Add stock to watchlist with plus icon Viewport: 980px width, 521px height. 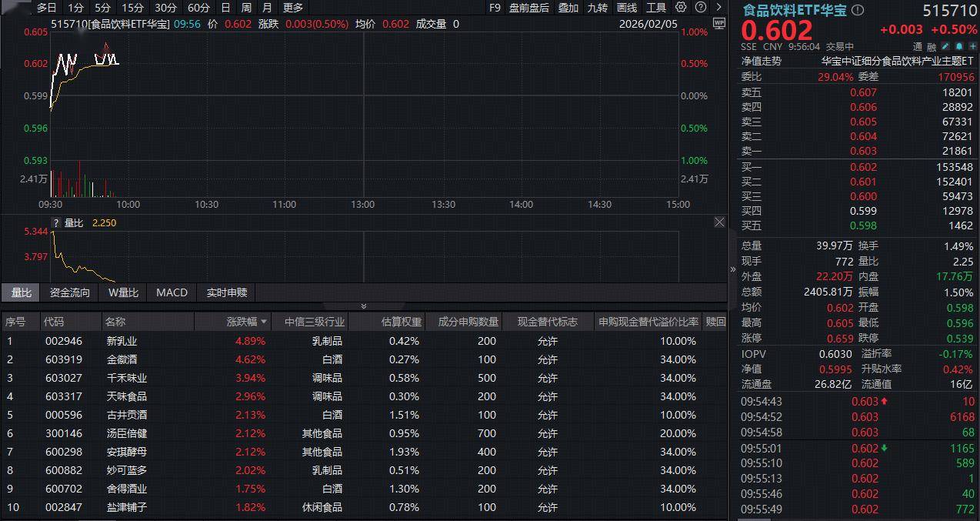click(x=971, y=47)
